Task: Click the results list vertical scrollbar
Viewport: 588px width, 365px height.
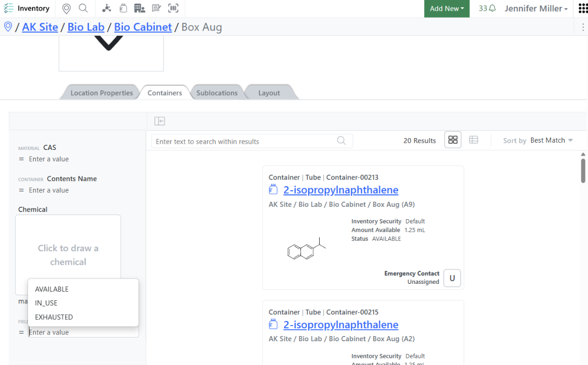Action: pos(583,171)
